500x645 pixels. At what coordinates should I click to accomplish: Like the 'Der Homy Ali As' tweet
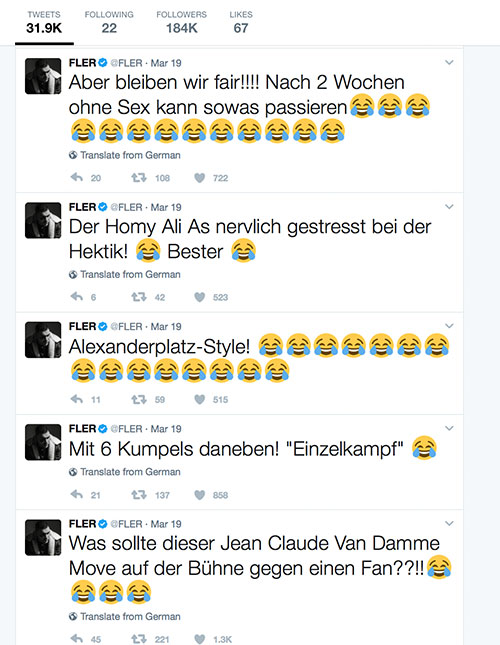click(x=199, y=297)
